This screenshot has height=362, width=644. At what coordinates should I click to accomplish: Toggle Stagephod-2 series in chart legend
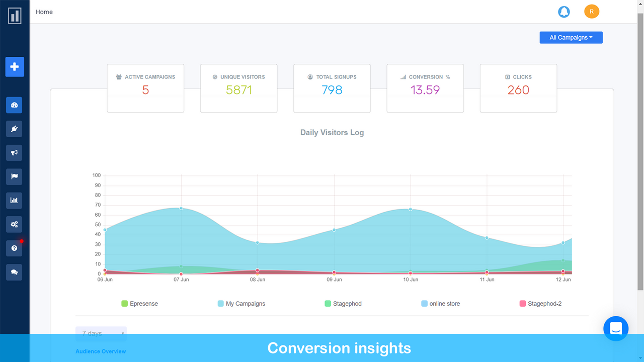(540, 304)
